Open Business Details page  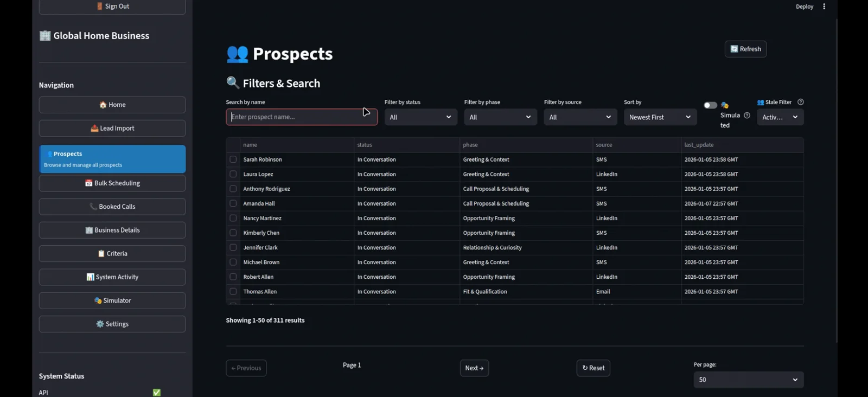coord(112,230)
